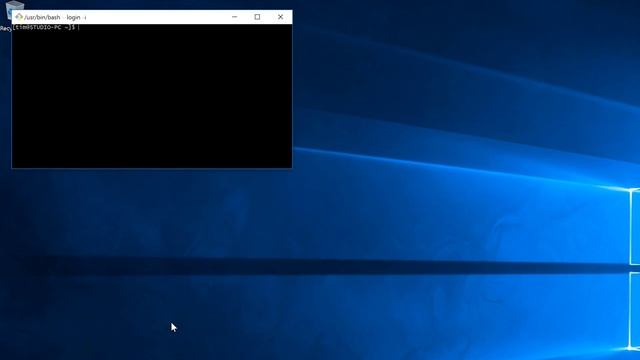The image size is (640, 360).
Task: Click the Git Bash icon in title bar
Action: [x=19, y=17]
